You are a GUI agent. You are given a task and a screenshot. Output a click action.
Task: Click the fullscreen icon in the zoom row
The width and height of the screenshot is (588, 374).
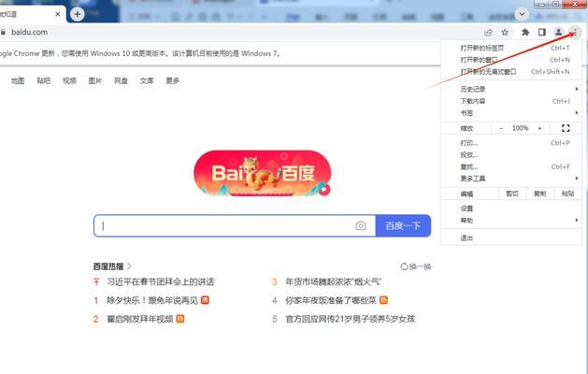pos(566,128)
